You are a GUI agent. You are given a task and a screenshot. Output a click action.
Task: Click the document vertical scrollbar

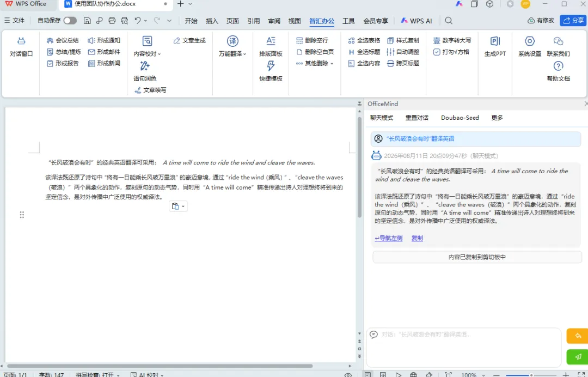click(359, 168)
